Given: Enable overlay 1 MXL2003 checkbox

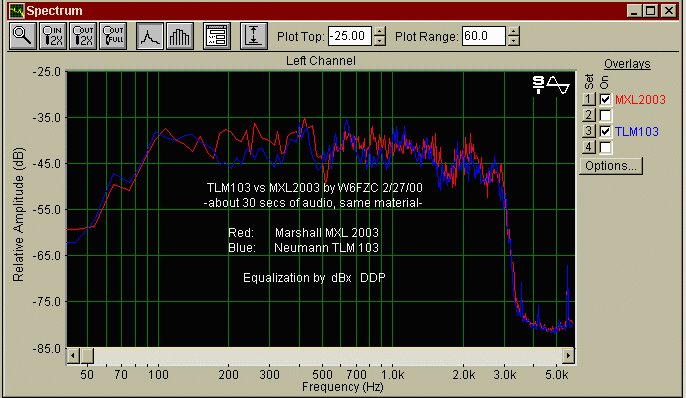Looking at the screenshot, I should coord(605,100).
